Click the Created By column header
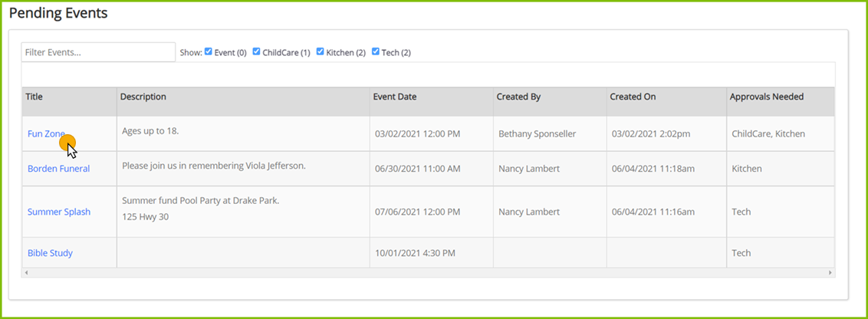Viewport: 868px width, 319px height. pos(518,97)
